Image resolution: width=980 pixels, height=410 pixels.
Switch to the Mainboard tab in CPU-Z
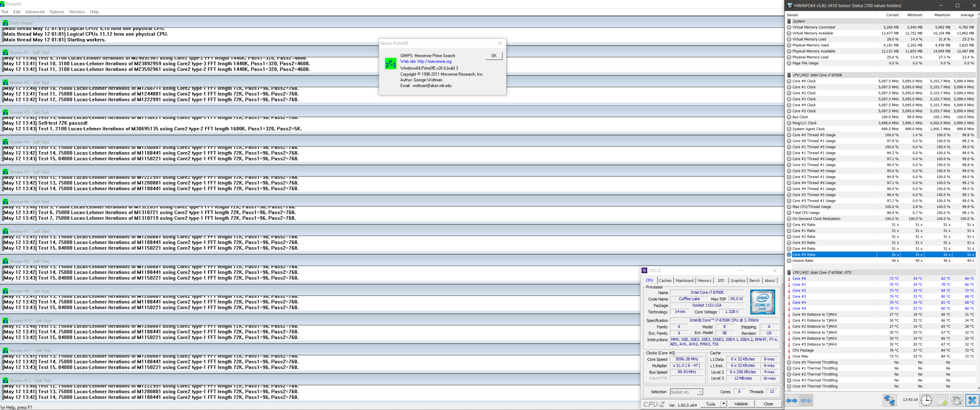[684, 280]
